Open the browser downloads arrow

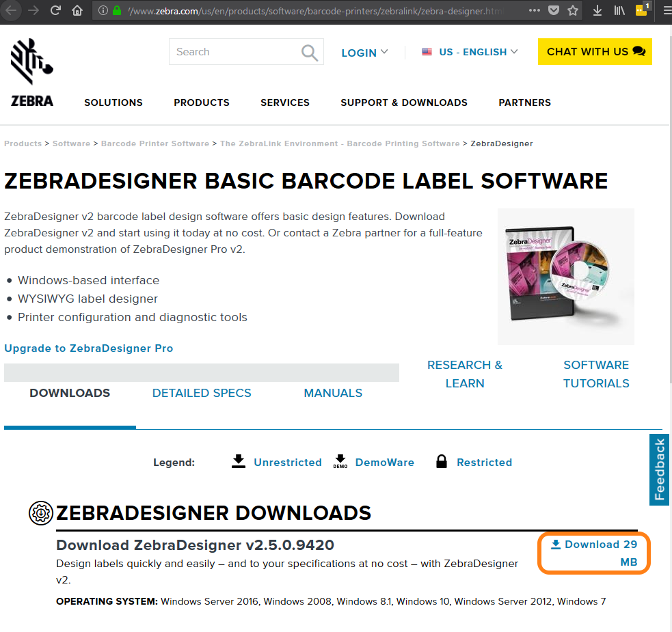pyautogui.click(x=597, y=10)
